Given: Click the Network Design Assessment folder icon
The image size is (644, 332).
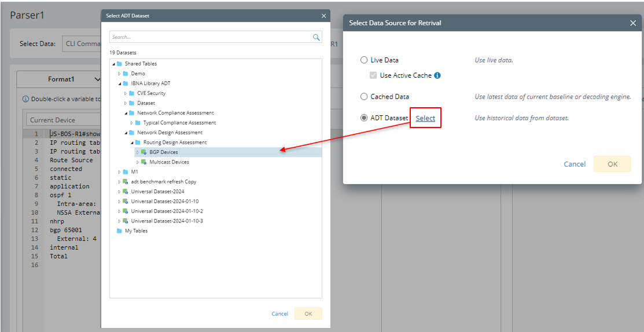Looking at the screenshot, I should [131, 133].
